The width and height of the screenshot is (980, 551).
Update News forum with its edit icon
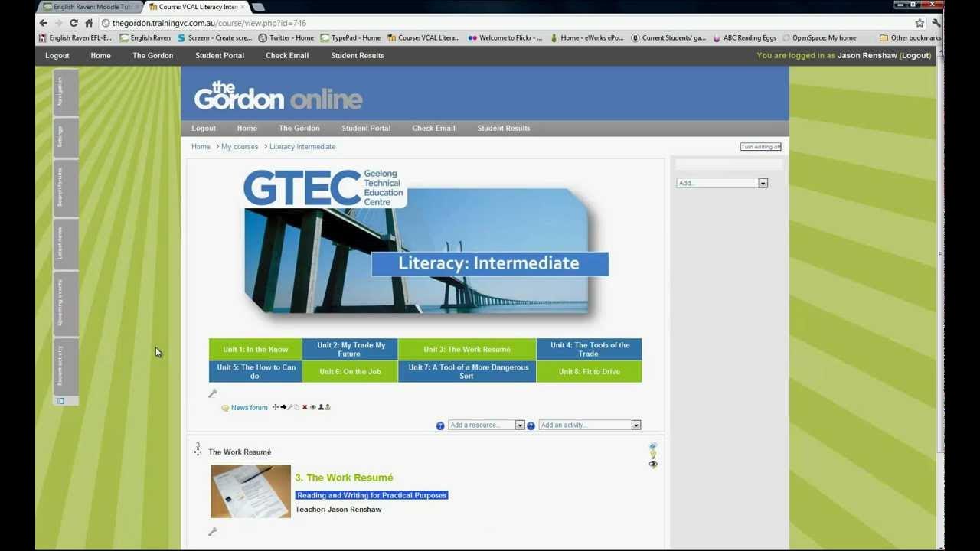(289, 407)
